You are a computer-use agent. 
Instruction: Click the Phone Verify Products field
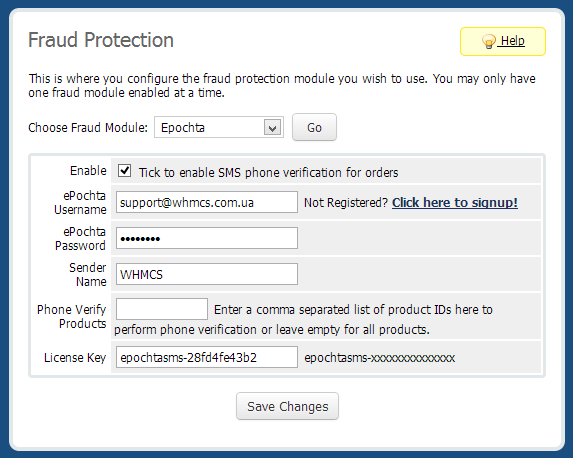[x=162, y=309]
